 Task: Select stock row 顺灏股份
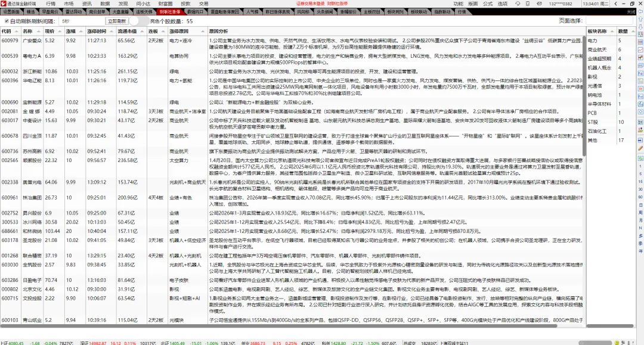tap(292, 167)
